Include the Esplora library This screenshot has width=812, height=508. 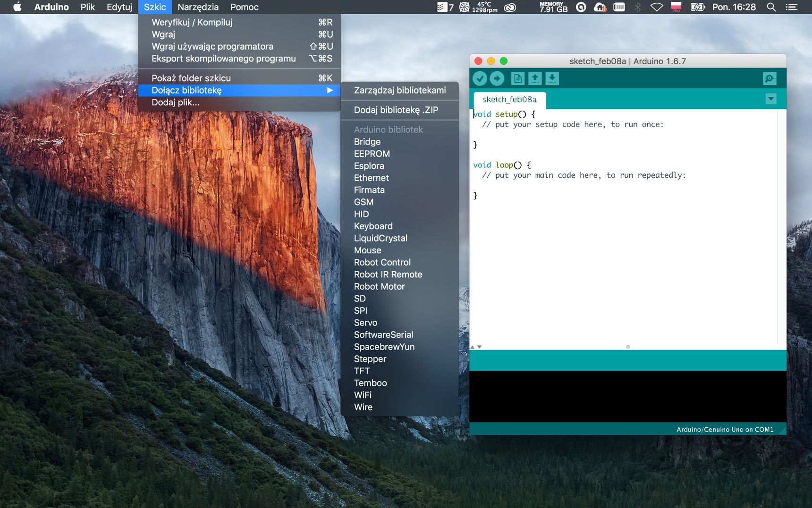point(400,166)
